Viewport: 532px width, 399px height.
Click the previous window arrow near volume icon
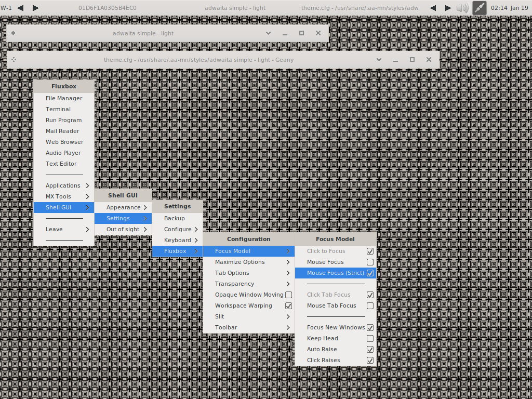[x=433, y=8]
